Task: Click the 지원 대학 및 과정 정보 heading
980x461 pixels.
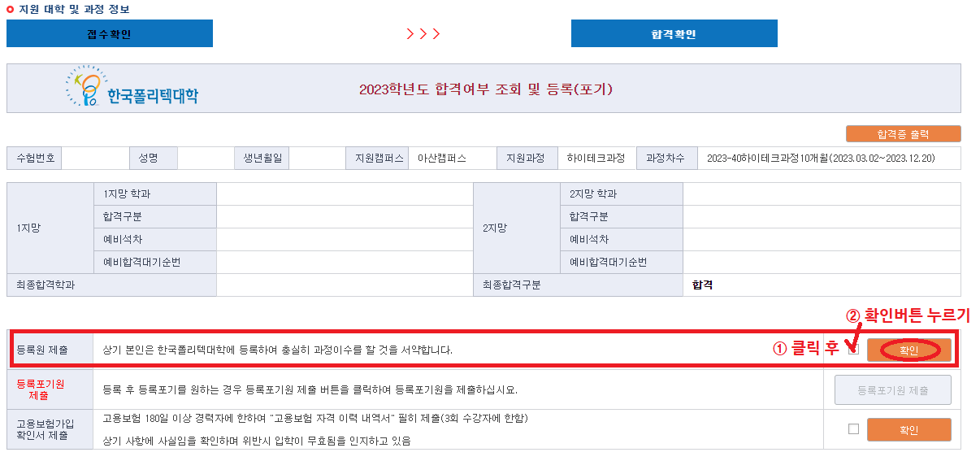Action: (x=74, y=9)
